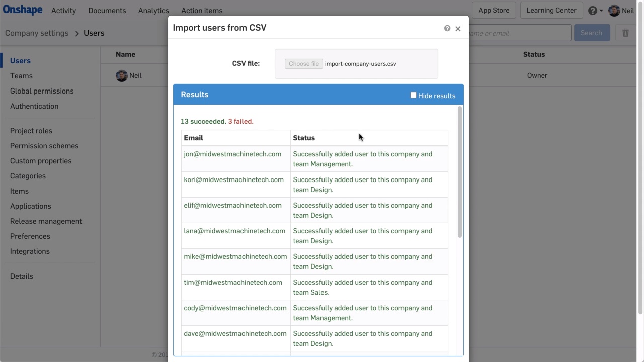The height and width of the screenshot is (362, 644).
Task: Go to Activity page
Action: point(63,11)
